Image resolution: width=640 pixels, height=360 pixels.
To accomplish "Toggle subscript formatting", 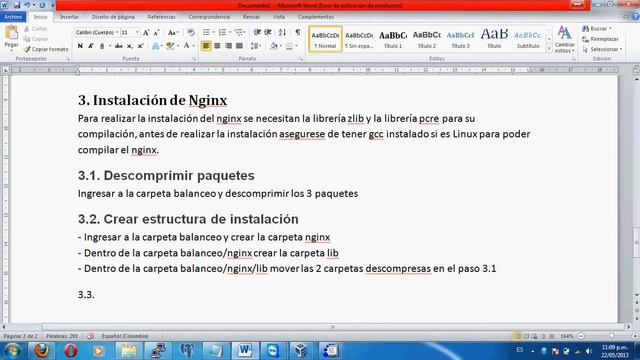I will [x=129, y=46].
